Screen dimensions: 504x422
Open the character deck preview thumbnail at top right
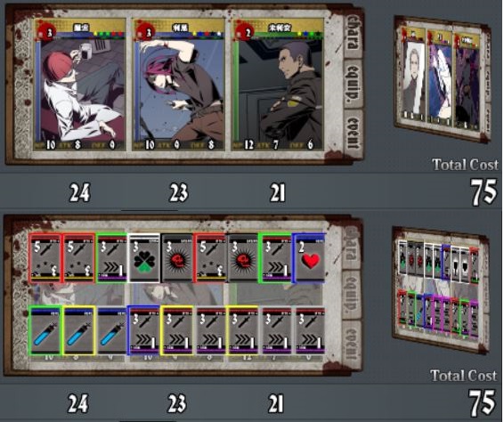coord(443,78)
